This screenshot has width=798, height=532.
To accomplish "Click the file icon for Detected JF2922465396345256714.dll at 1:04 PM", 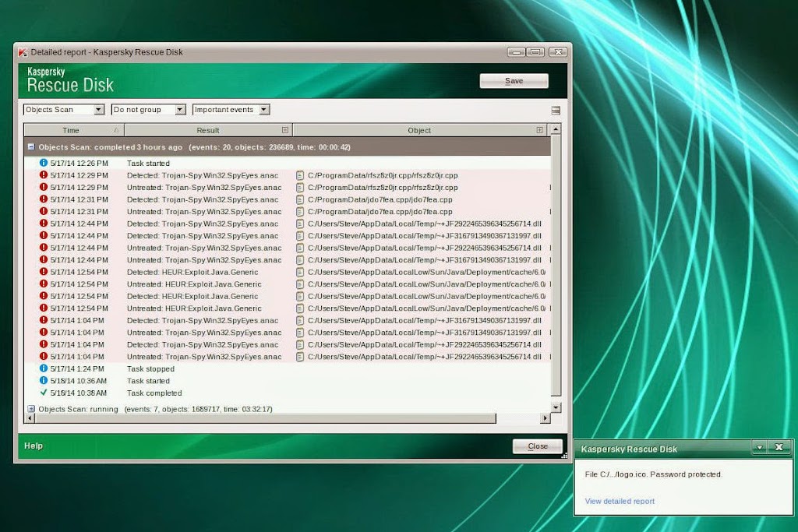I will (x=300, y=345).
